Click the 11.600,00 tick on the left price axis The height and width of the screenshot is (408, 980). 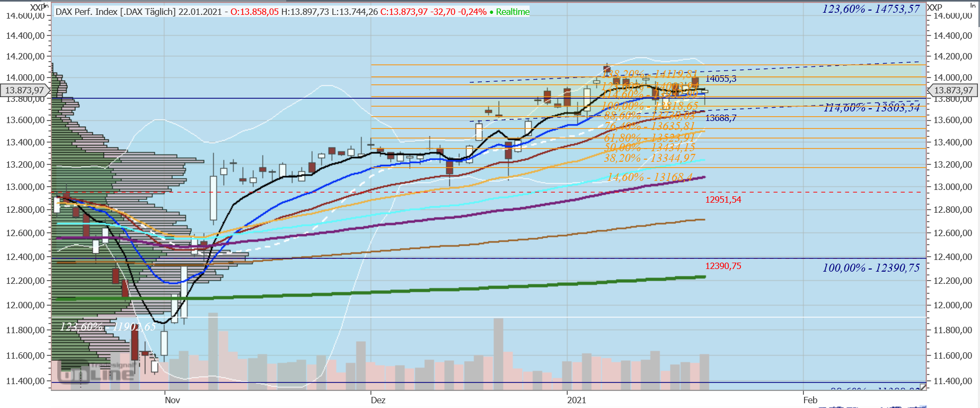coord(25,355)
